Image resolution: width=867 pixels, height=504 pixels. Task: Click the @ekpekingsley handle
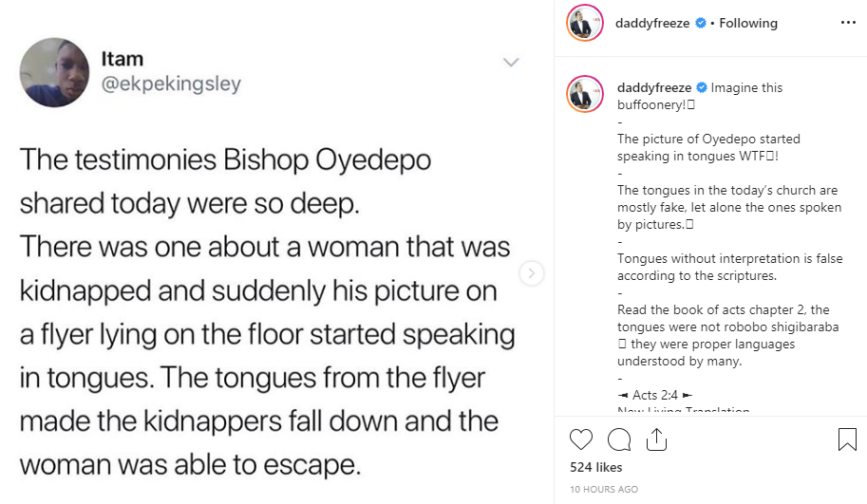click(x=171, y=84)
